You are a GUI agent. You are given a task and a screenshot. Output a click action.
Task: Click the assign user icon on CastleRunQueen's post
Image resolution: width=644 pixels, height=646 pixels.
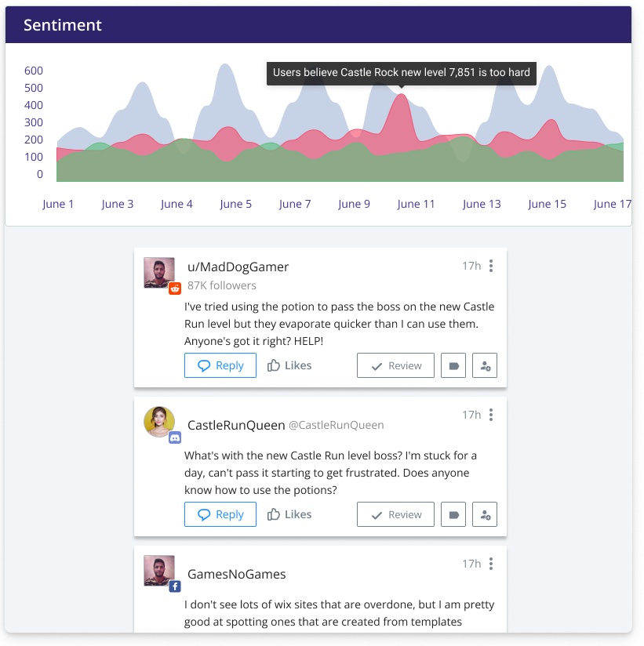485,514
